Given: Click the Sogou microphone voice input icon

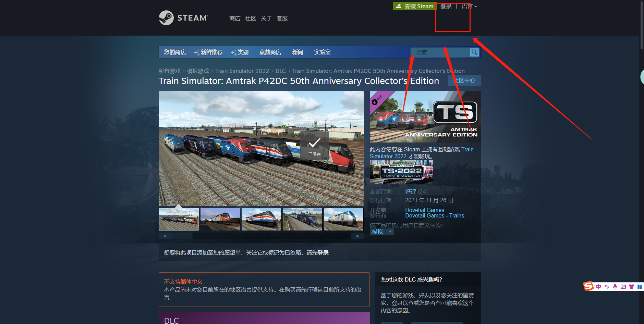Looking at the screenshot, I should point(615,287).
